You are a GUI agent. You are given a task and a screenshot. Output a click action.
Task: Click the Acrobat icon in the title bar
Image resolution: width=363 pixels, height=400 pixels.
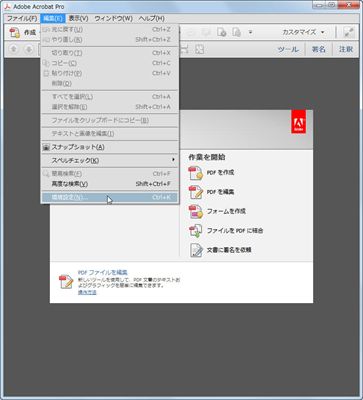[x=8, y=6]
